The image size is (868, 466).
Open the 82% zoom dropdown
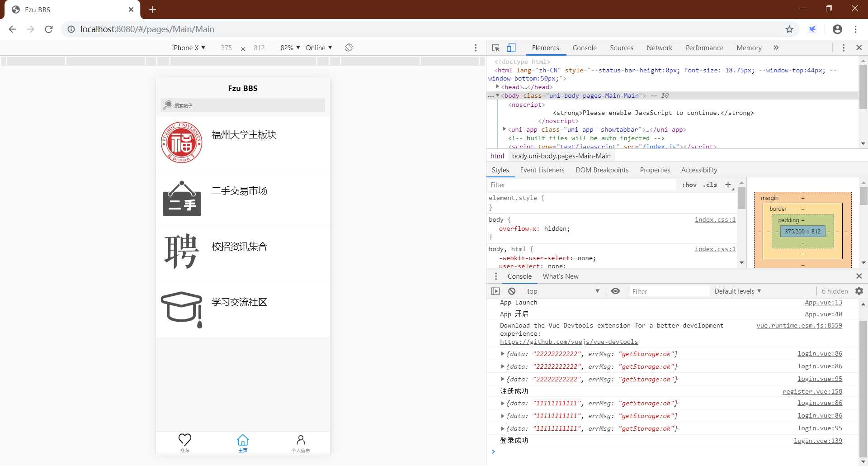click(290, 48)
